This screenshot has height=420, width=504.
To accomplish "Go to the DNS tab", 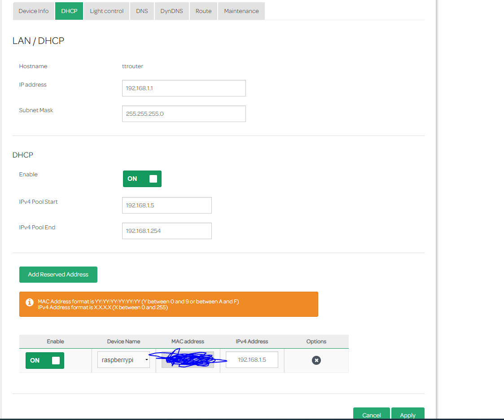I will click(142, 11).
